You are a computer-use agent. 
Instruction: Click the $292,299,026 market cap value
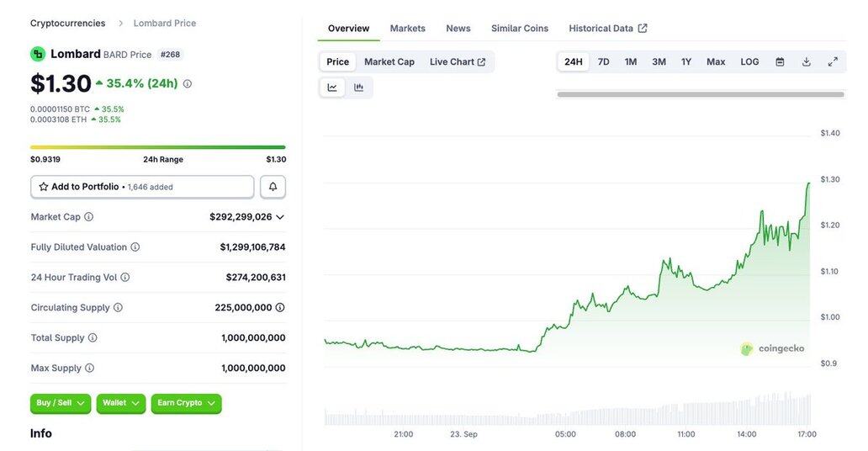point(241,216)
